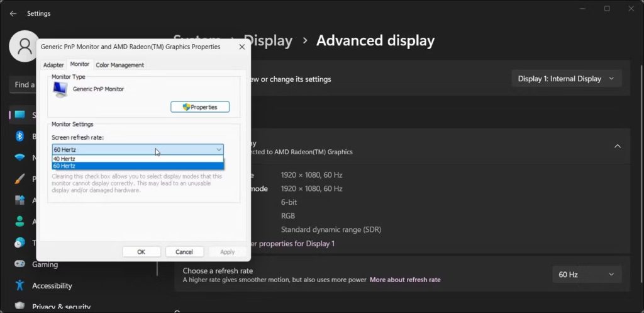644x313 pixels.
Task: Open the More about refresh rate link
Action: 405,280
